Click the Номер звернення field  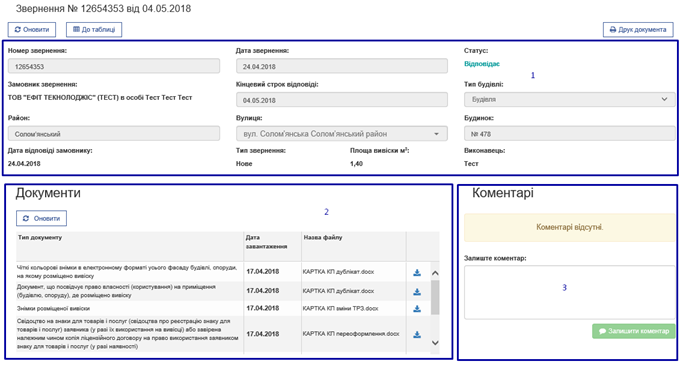(114, 66)
